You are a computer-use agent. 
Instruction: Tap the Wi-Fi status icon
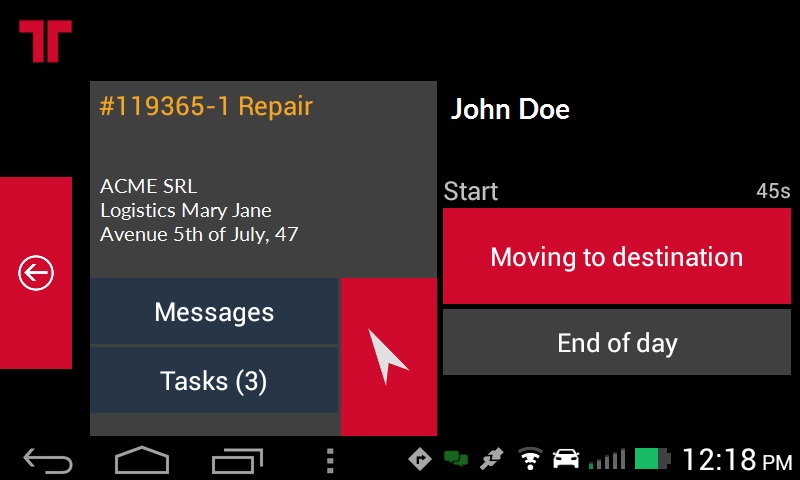(531, 458)
